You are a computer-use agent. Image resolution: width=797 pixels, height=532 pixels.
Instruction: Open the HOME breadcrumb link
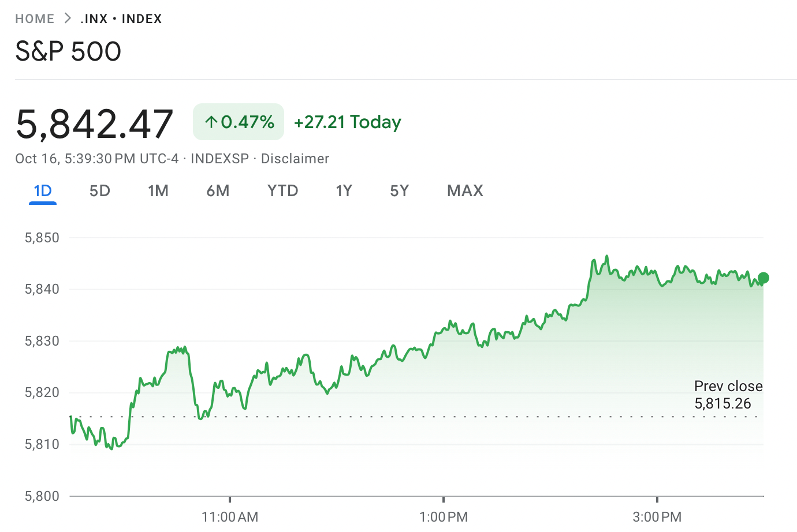35,18
